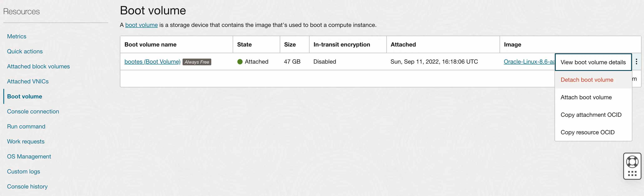Open Attached VNICs section
Image resolution: width=644 pixels, height=196 pixels.
28,81
